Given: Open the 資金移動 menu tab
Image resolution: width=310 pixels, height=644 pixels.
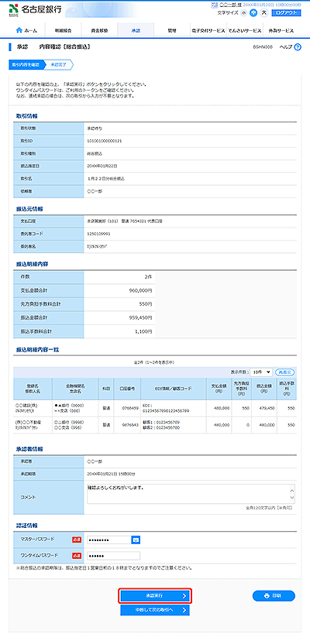Looking at the screenshot, I should (99, 30).
